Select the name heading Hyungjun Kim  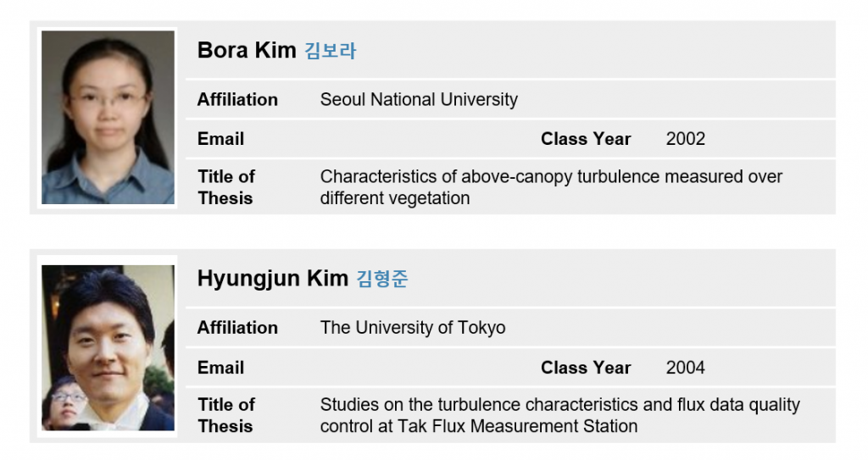pyautogui.click(x=272, y=279)
